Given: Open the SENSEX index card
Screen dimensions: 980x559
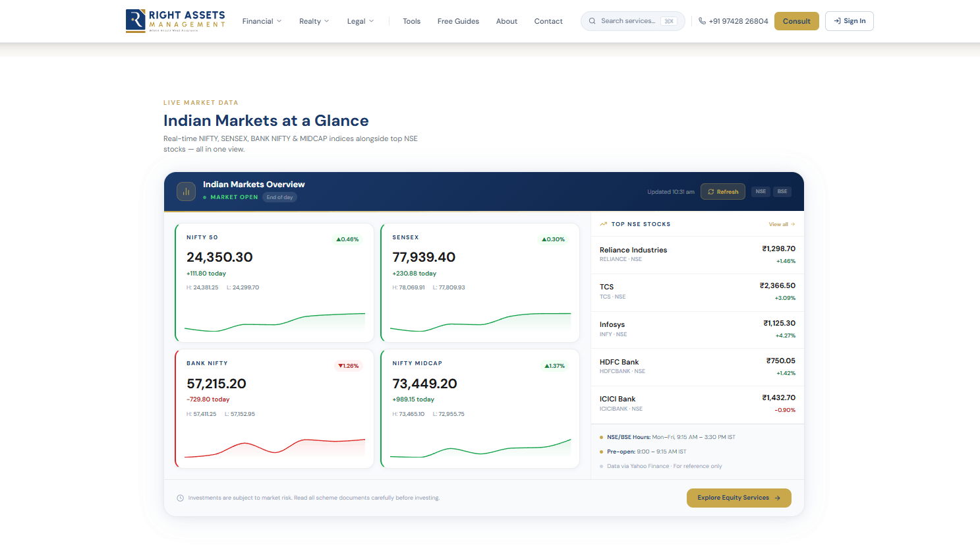Looking at the screenshot, I should pyautogui.click(x=480, y=282).
